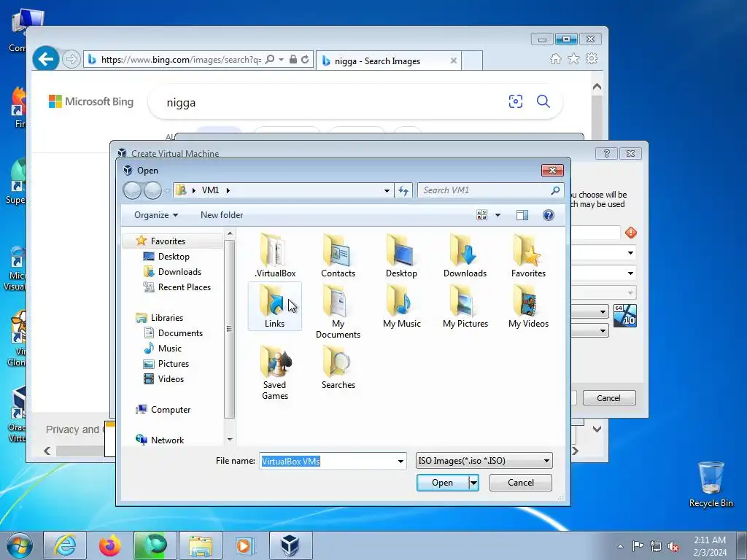Select Music library in navigation pane
The height and width of the screenshot is (560, 747).
tap(169, 348)
